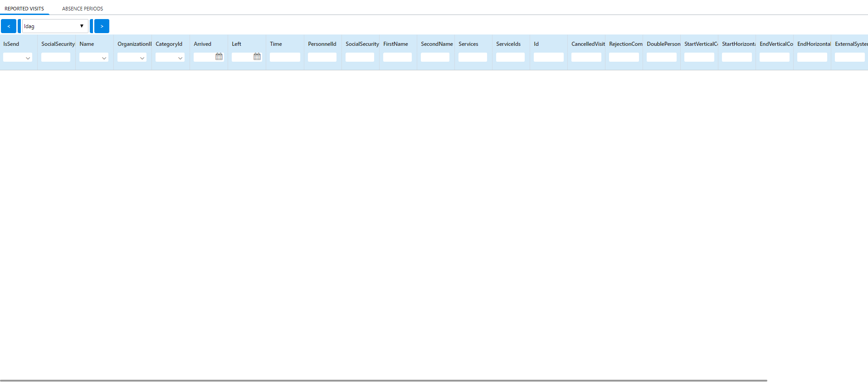This screenshot has height=382, width=868.
Task: Sort by the RejectionCom column header
Action: pyautogui.click(x=626, y=44)
